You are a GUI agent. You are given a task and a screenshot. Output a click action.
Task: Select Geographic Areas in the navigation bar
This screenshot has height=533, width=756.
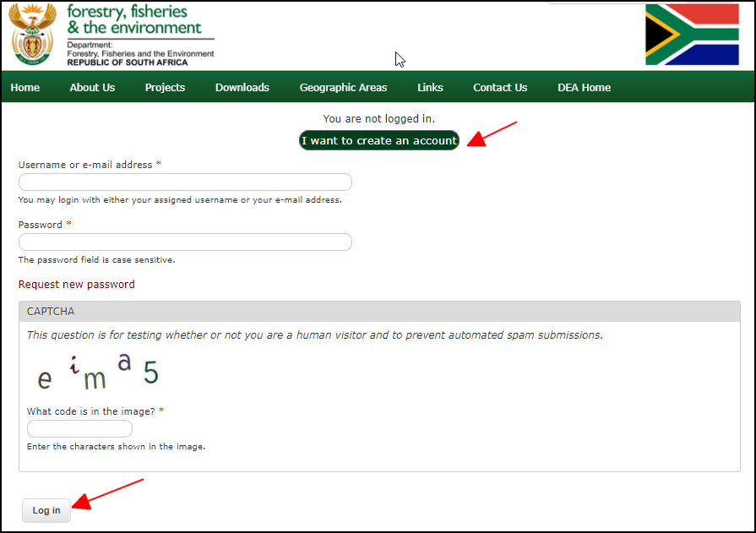pyautogui.click(x=343, y=88)
